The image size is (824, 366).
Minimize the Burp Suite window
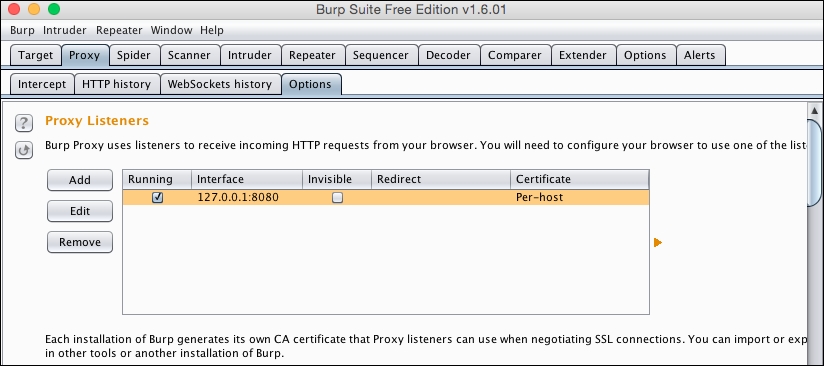point(34,9)
